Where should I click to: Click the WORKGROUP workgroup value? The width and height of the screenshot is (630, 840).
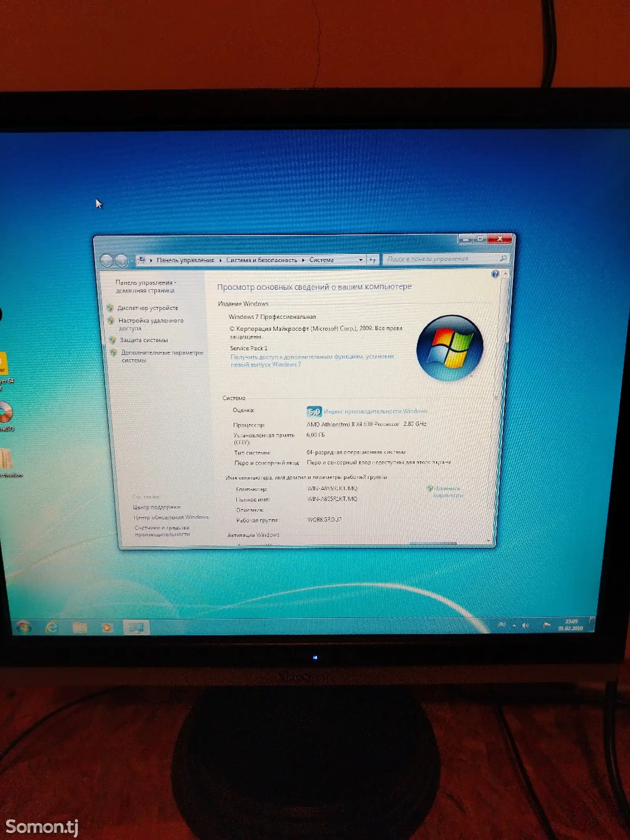[324, 519]
